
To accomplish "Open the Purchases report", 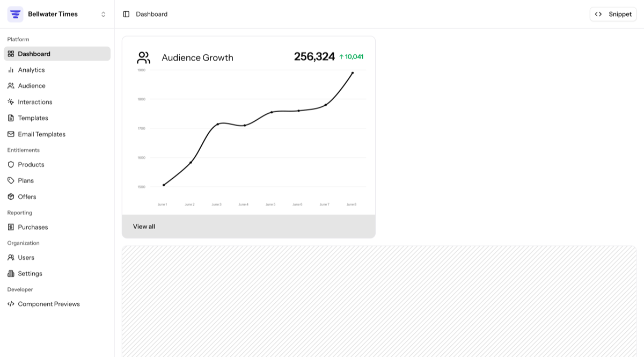I will pos(57,227).
